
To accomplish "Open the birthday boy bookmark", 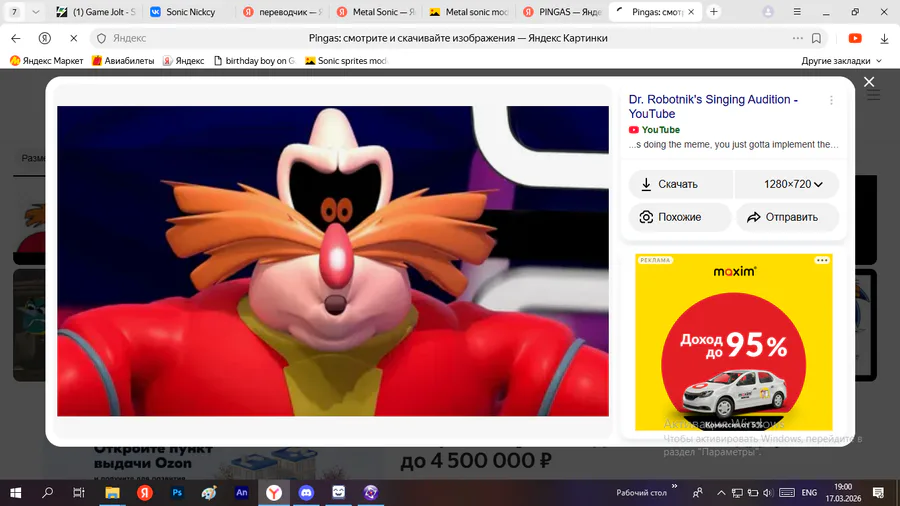I will pos(254,61).
